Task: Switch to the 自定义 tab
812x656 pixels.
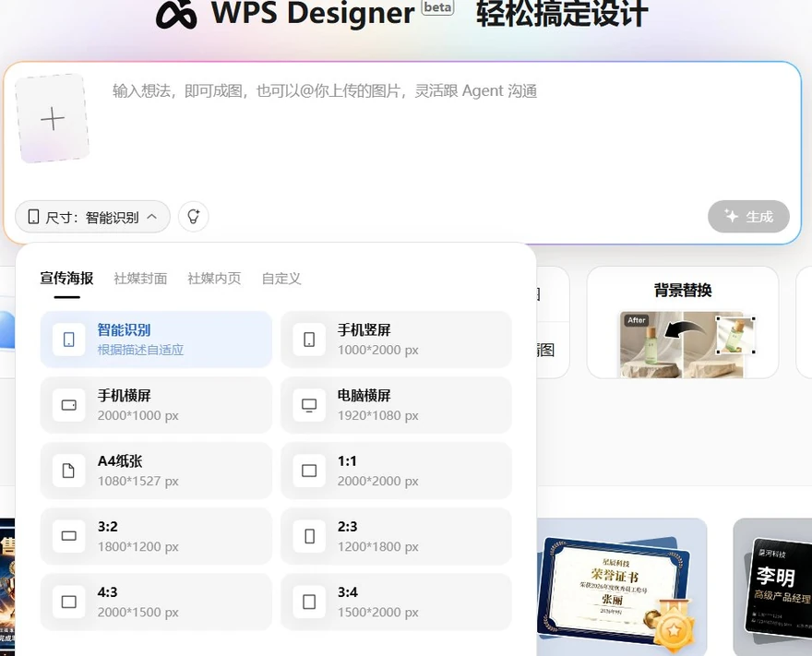Action: [281, 279]
